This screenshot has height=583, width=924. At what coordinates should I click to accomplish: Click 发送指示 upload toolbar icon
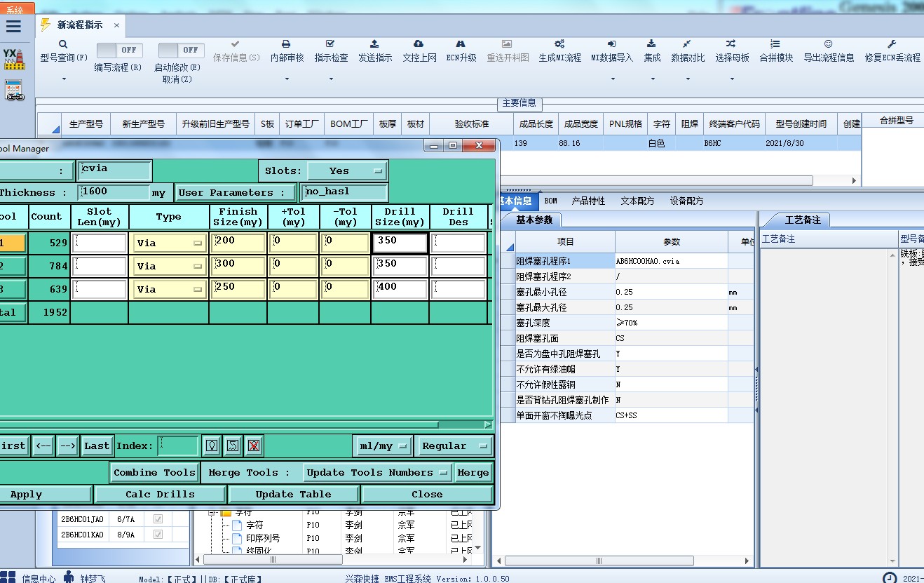click(374, 43)
